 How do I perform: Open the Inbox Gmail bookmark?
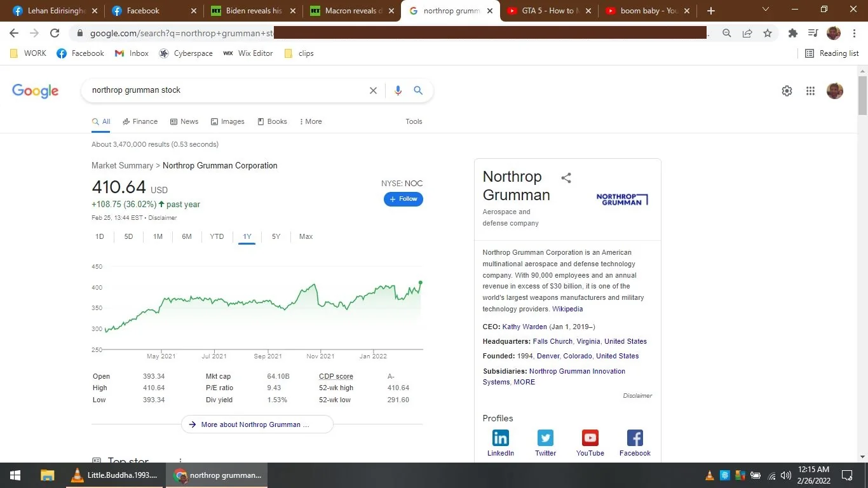[132, 53]
